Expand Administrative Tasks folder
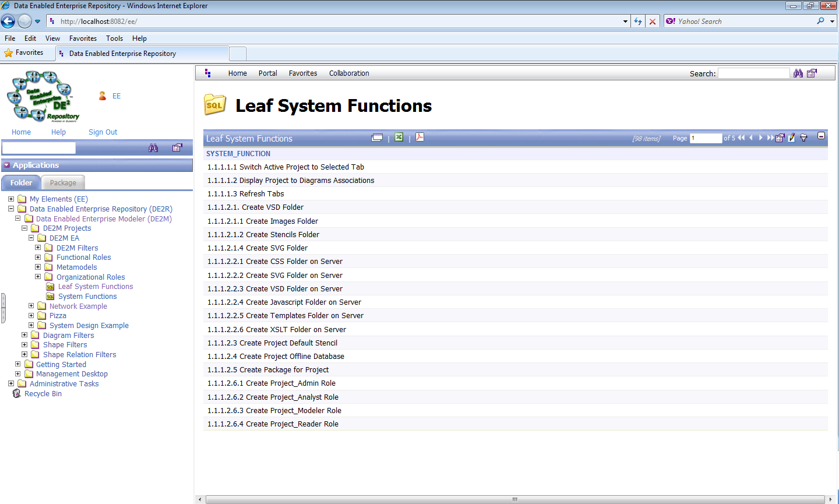839x504 pixels. click(x=11, y=383)
